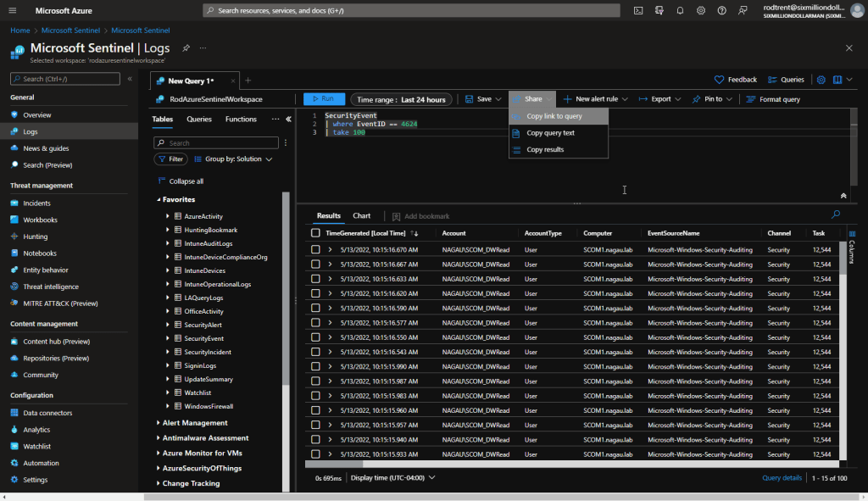Screen dimensions: 868x501
Task: Run the query
Action: click(x=324, y=99)
